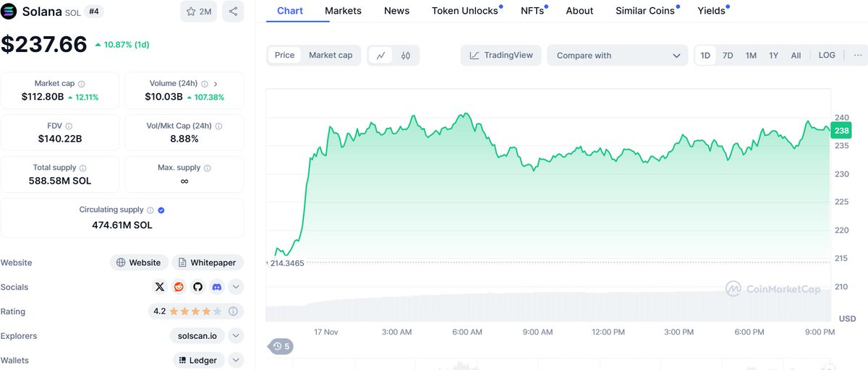Select the 1D time range
This screenshot has width=868, height=370.
pyautogui.click(x=705, y=55)
